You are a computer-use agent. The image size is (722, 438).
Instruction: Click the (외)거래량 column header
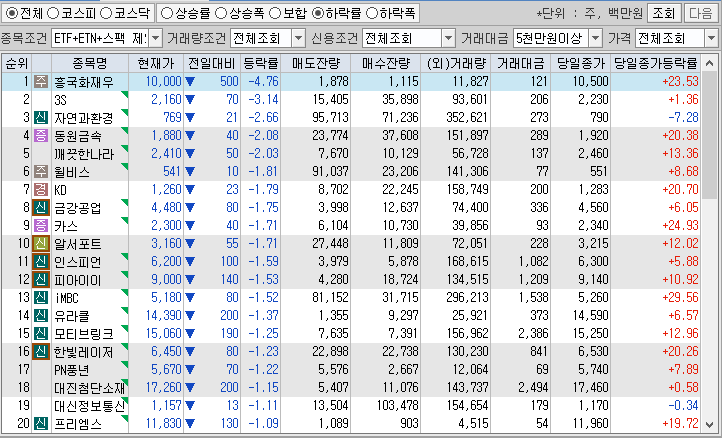[455, 64]
